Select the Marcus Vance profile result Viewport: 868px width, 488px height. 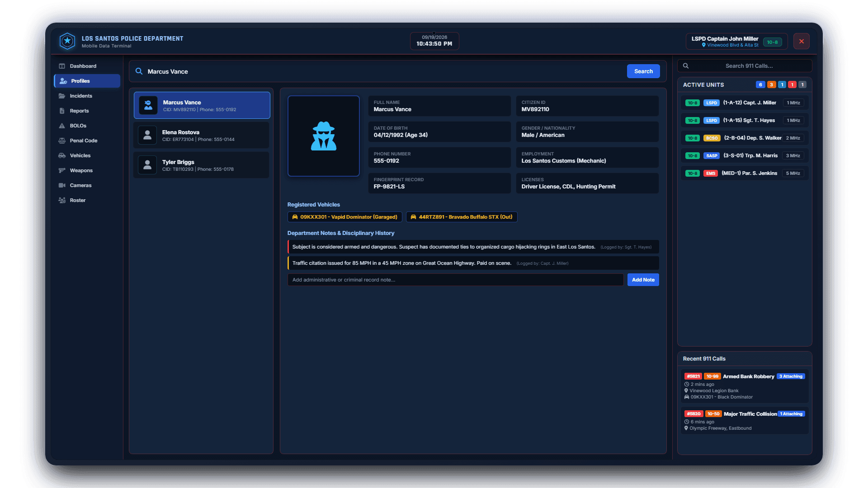[x=202, y=105]
